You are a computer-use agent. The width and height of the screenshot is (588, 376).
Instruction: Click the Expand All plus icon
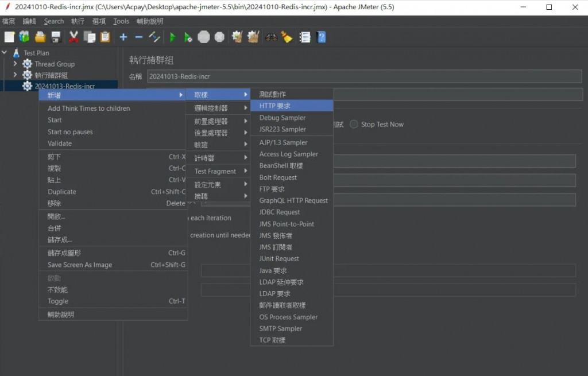point(123,37)
